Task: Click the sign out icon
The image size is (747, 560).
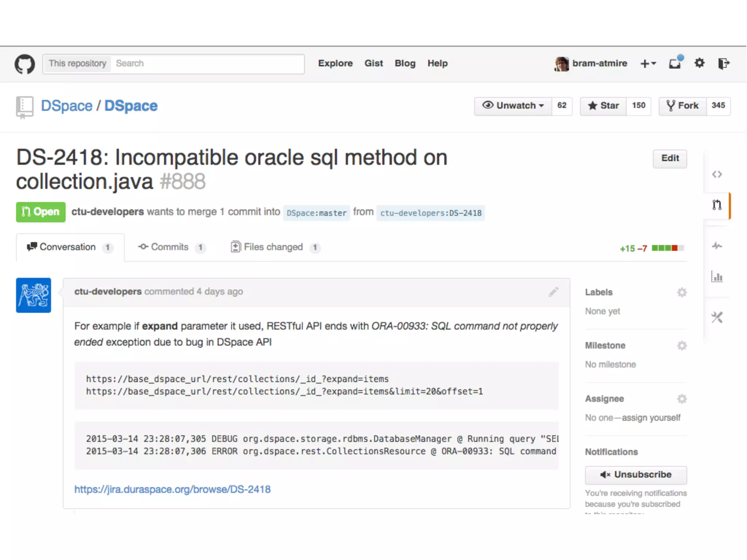Action: click(x=723, y=63)
